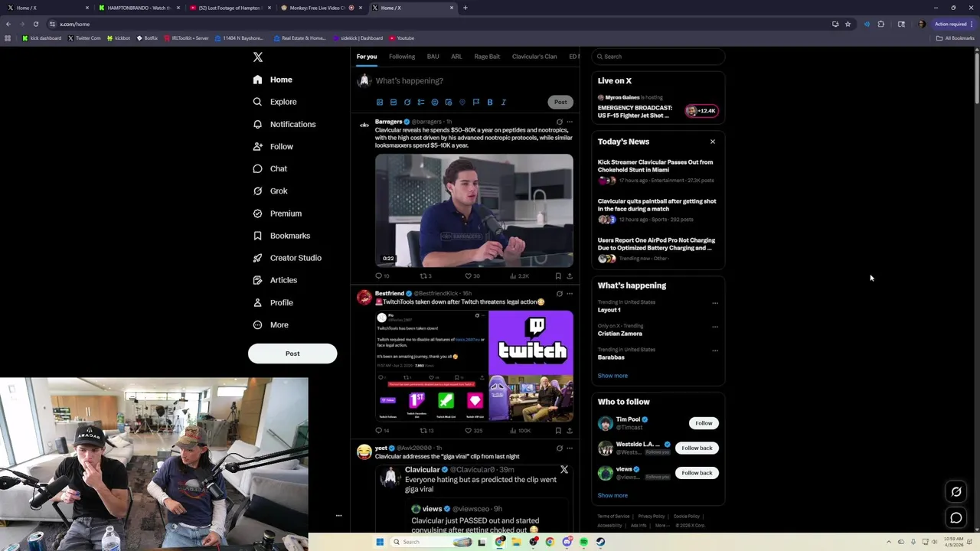
Task: Open Grok in the sidebar
Action: click(270, 191)
